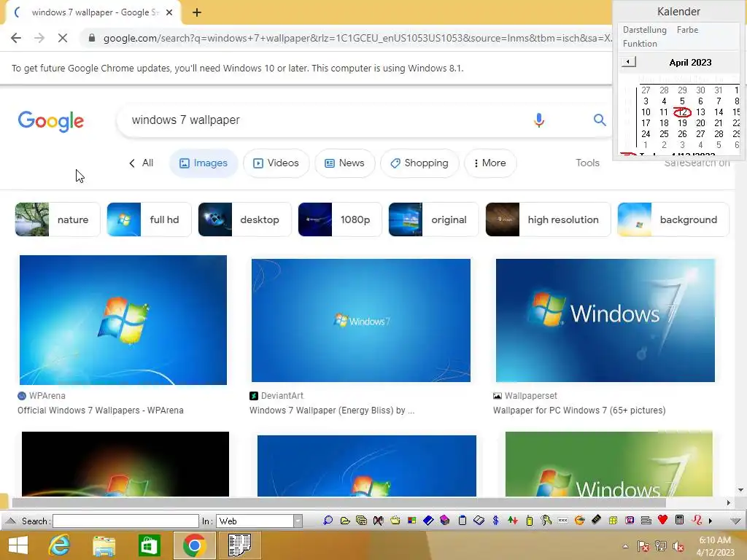The height and width of the screenshot is (560, 747).
Task: Open Internet Explorer from taskbar
Action: [x=58, y=545]
